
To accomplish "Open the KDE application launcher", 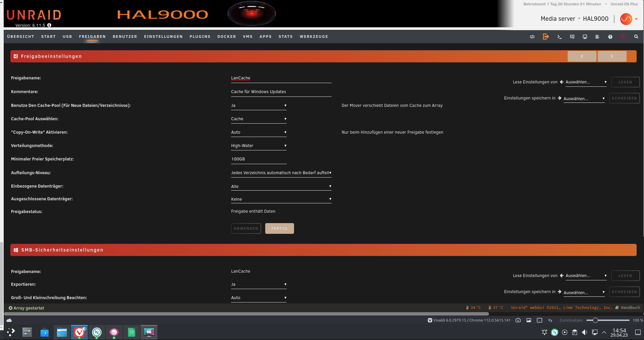I will pos(11,332).
